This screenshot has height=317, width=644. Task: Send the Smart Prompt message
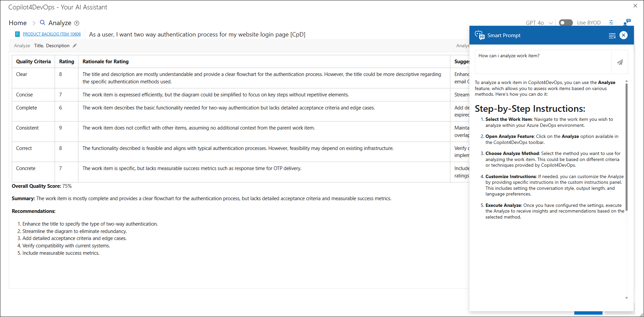(x=620, y=62)
